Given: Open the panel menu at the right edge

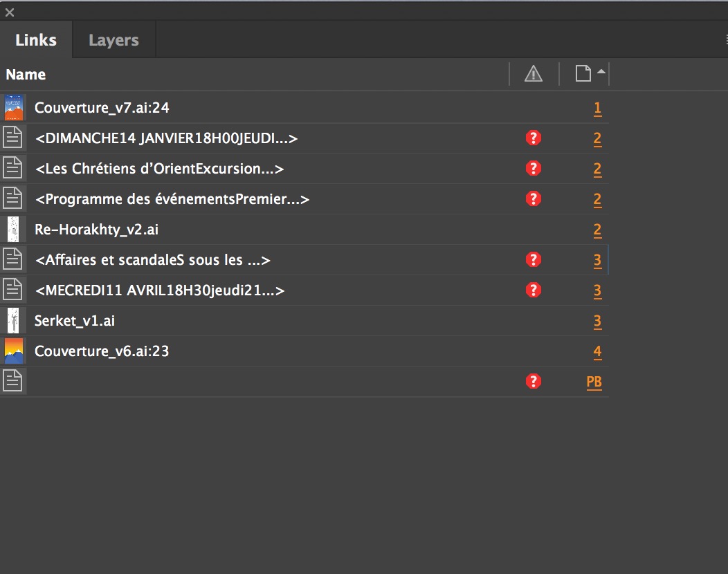Looking at the screenshot, I should [726, 40].
